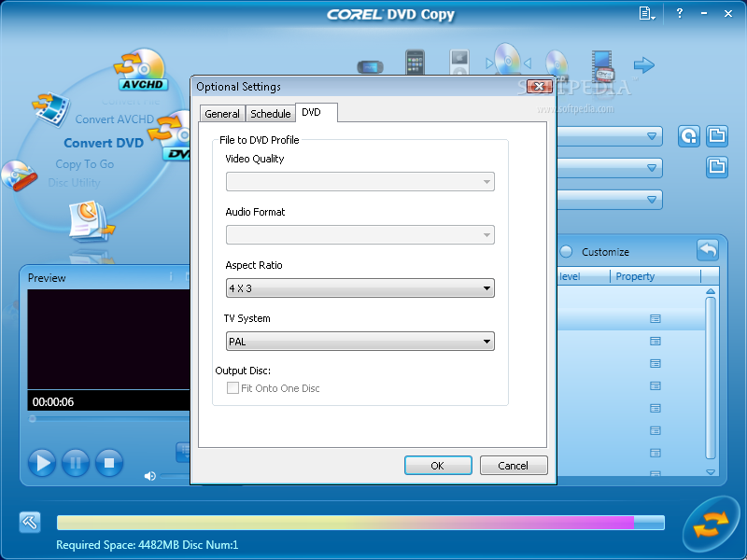747x560 pixels.
Task: Select the mobile phone target icon
Action: pyautogui.click(x=415, y=63)
